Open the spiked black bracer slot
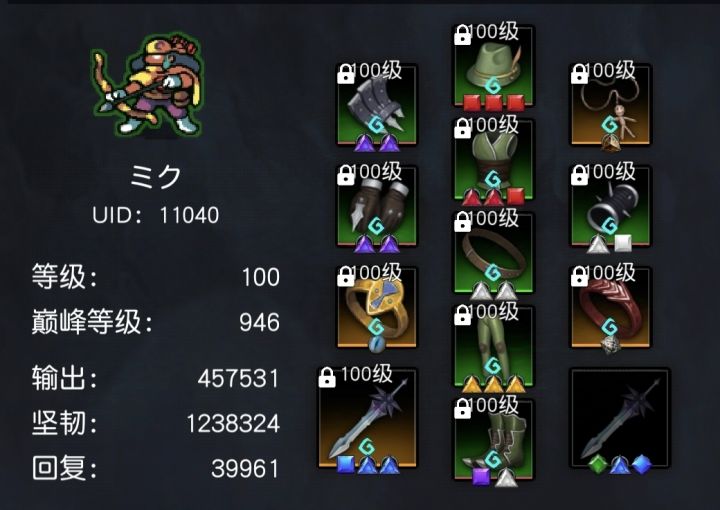Screen dimensions: 720x510 click(x=610, y=206)
